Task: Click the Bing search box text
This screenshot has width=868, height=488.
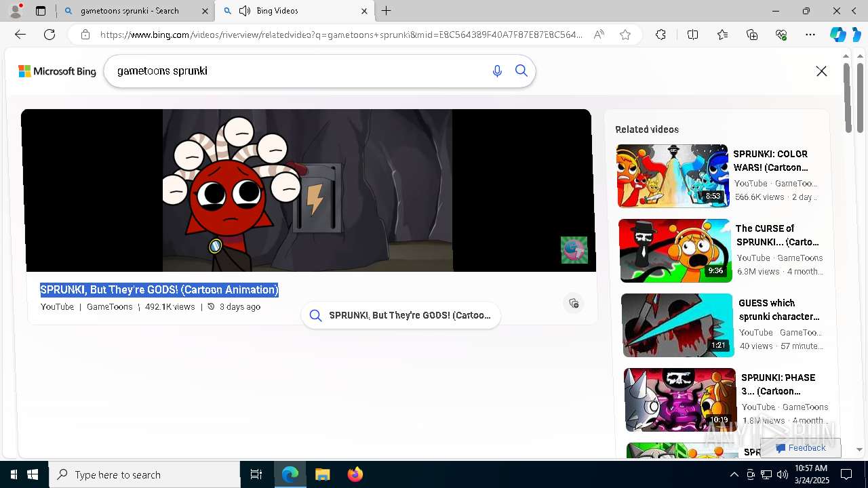Action: coord(162,70)
